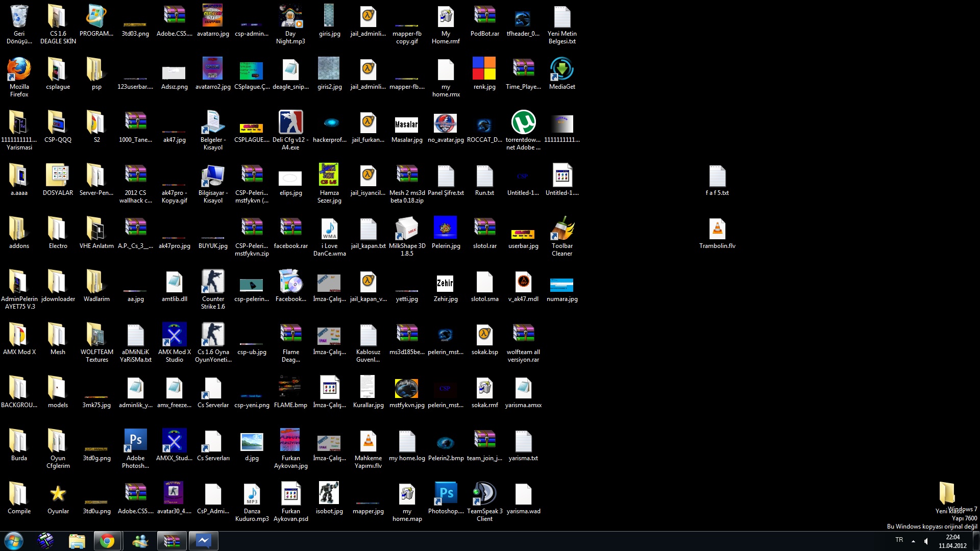Viewport: 980px width, 551px height.
Task: Click the taskbar clock showing 22:04
Action: click(x=952, y=541)
